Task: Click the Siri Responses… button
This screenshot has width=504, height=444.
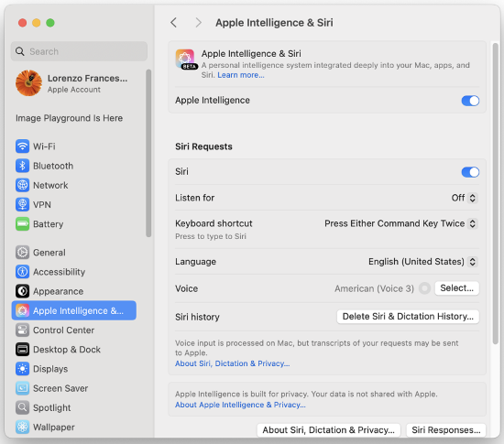Action: coord(446,430)
